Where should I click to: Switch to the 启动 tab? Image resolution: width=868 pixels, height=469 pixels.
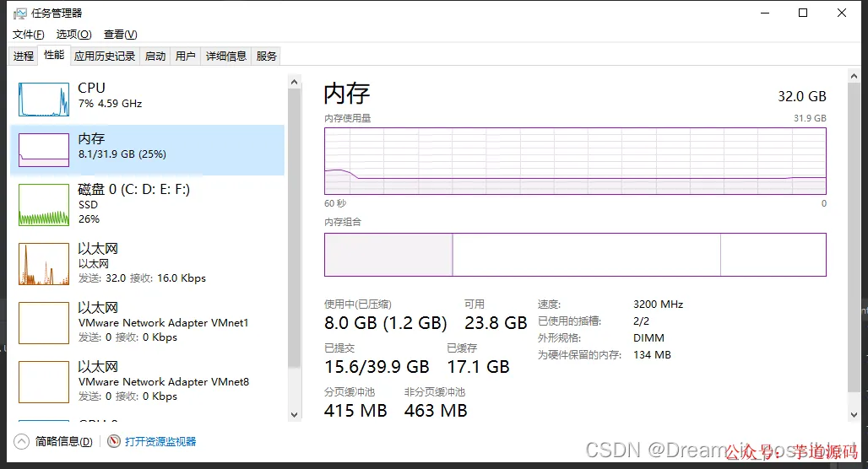pos(155,56)
